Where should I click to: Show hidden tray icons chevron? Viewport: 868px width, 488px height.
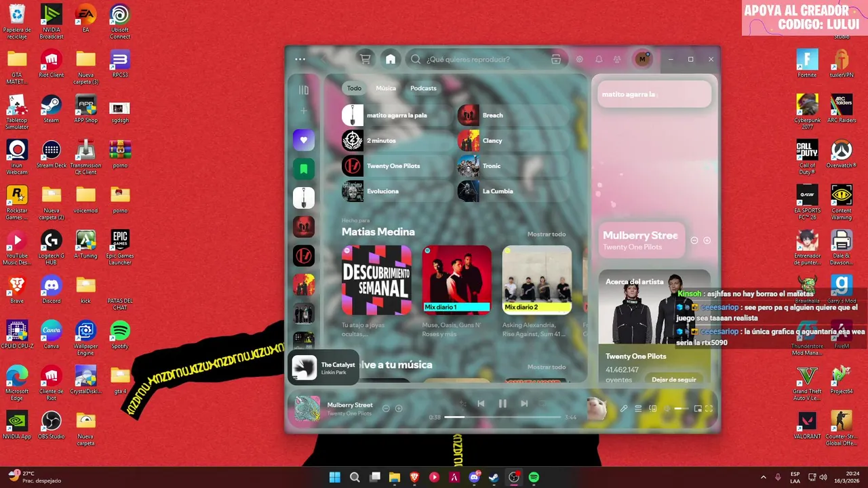point(764,477)
